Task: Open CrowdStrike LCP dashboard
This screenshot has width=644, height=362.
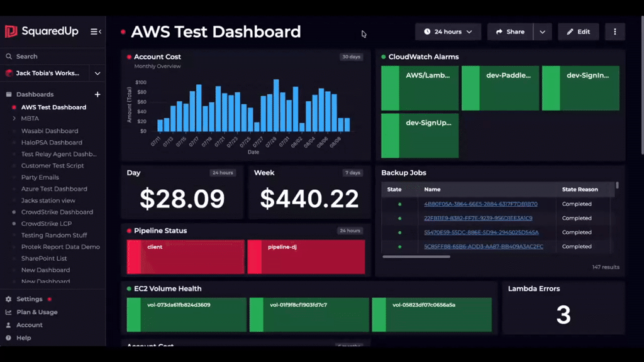Action: tap(47, 224)
